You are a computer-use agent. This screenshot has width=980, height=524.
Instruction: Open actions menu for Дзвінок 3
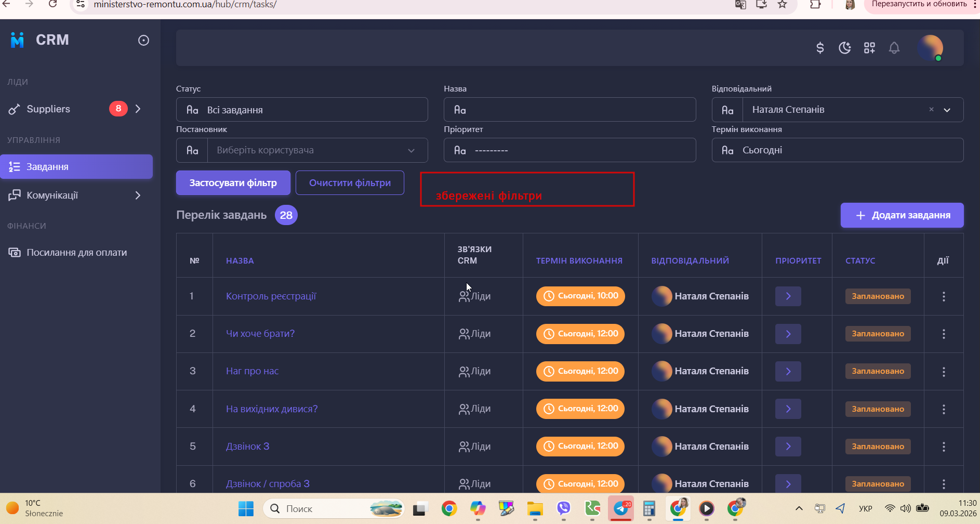(944, 447)
